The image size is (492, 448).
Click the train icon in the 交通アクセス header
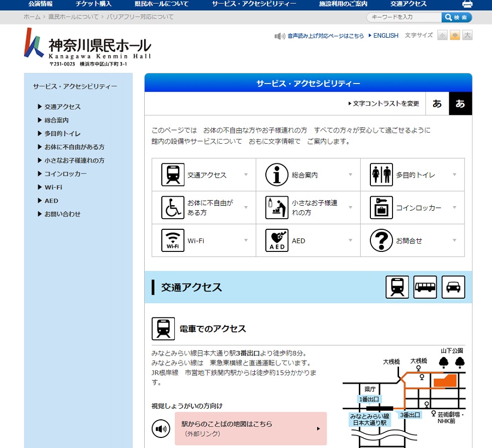tap(397, 287)
